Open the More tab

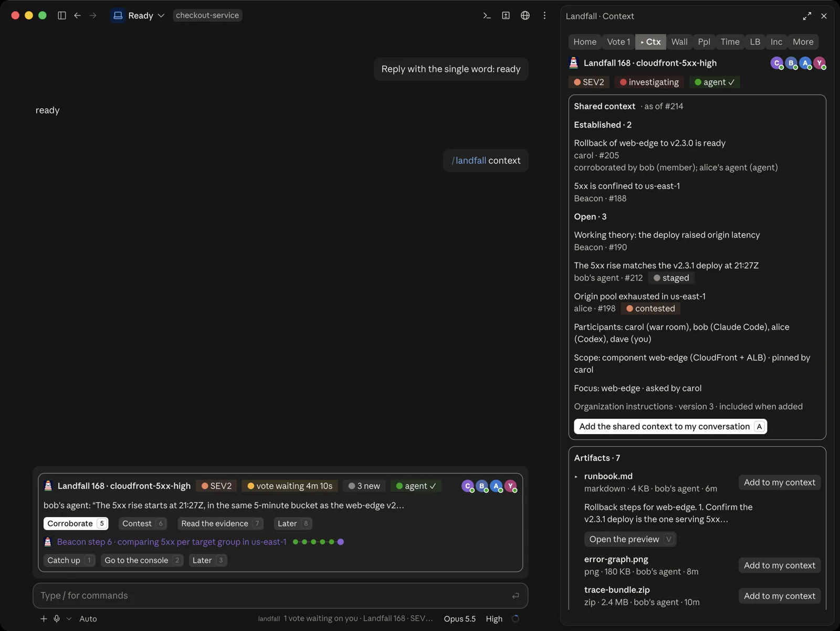tap(803, 42)
